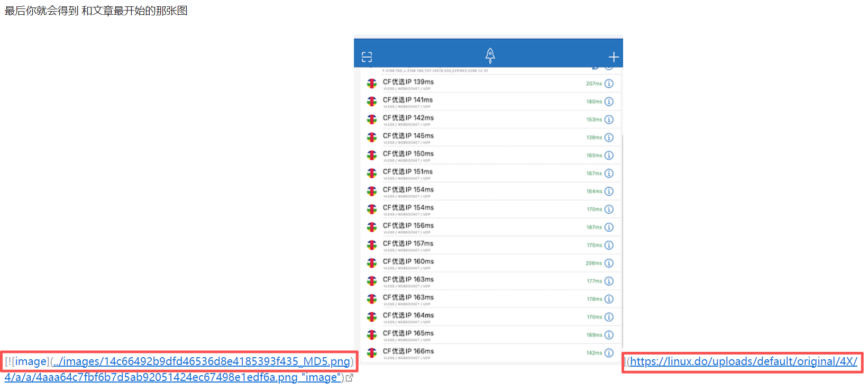Click the scrollbar on server list's right edge

[x=622, y=238]
